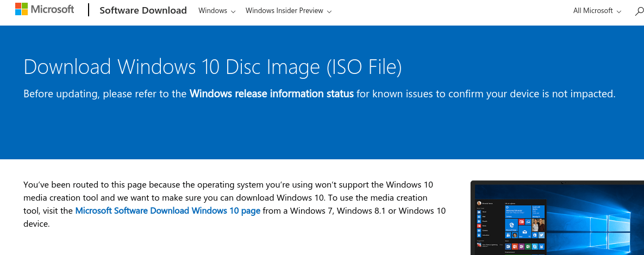This screenshot has height=255, width=644.
Task: Follow the Windows release information status link
Action: pos(272,94)
